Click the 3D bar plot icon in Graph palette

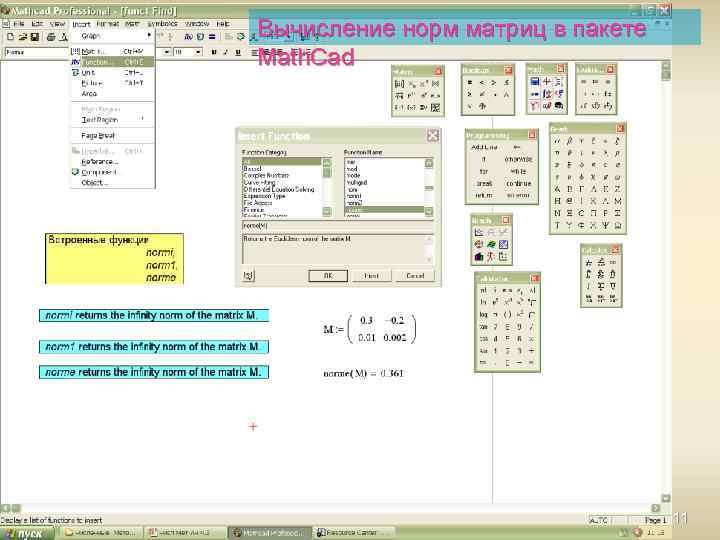pyautogui.click(x=478, y=257)
